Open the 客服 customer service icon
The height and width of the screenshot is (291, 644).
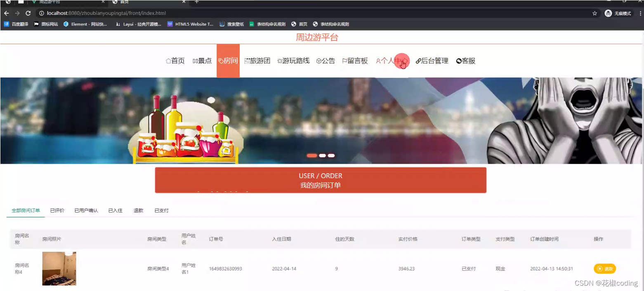(x=458, y=61)
